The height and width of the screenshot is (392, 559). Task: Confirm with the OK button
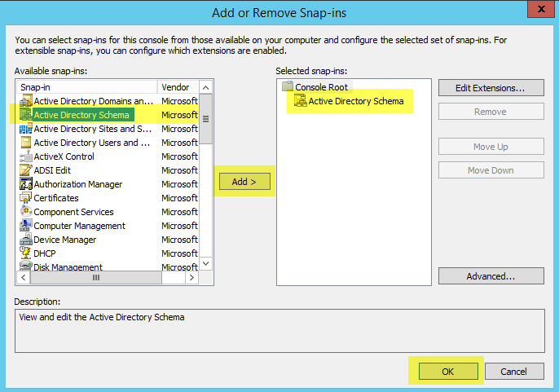click(448, 372)
